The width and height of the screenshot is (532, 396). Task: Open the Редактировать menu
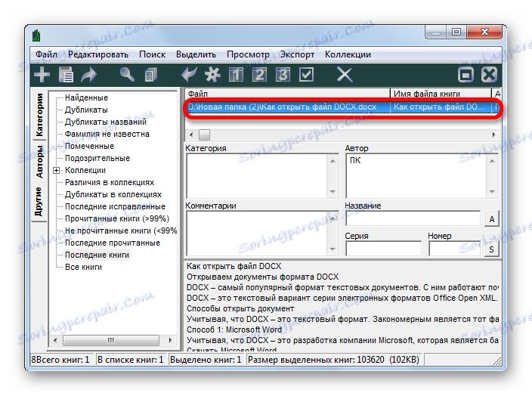[98, 54]
